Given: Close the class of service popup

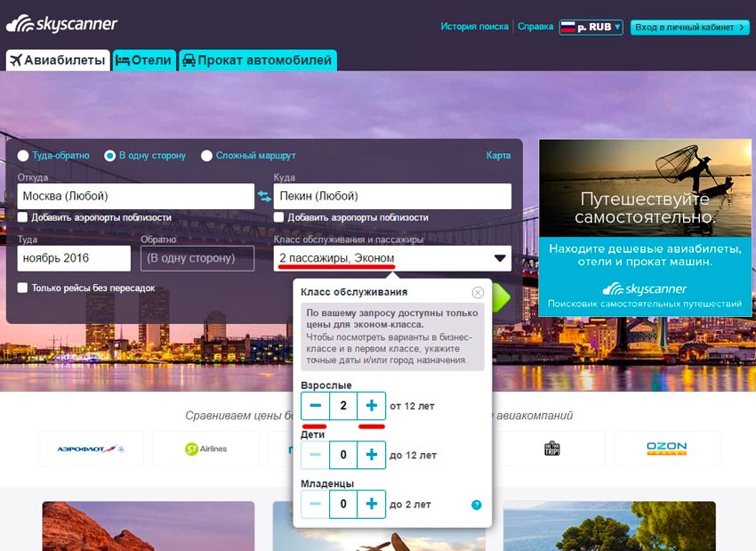Looking at the screenshot, I should coord(478,292).
